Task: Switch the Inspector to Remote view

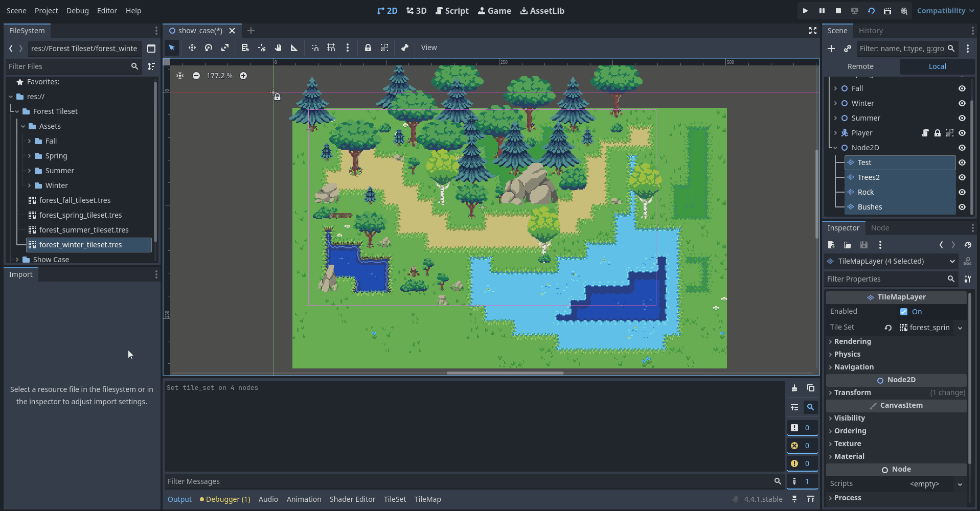Action: click(x=860, y=66)
